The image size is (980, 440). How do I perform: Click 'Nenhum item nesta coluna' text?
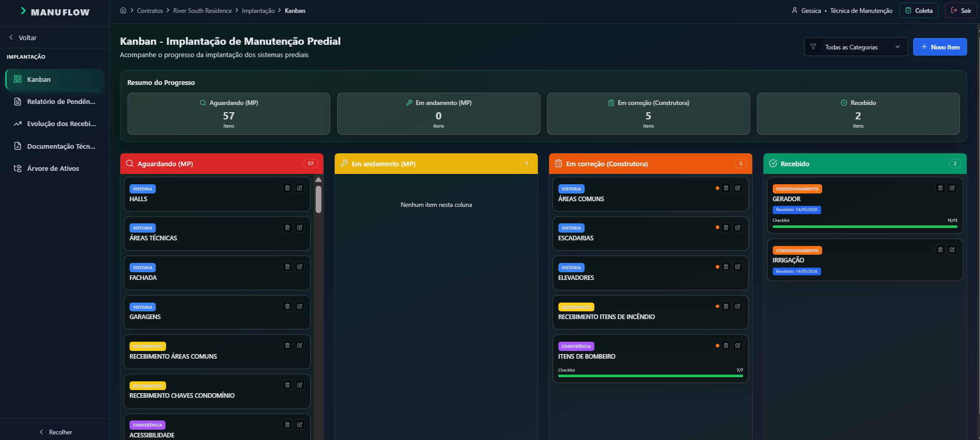436,205
